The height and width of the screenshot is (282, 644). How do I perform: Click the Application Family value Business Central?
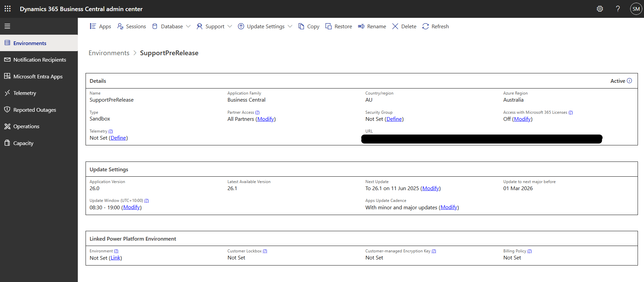[246, 100]
